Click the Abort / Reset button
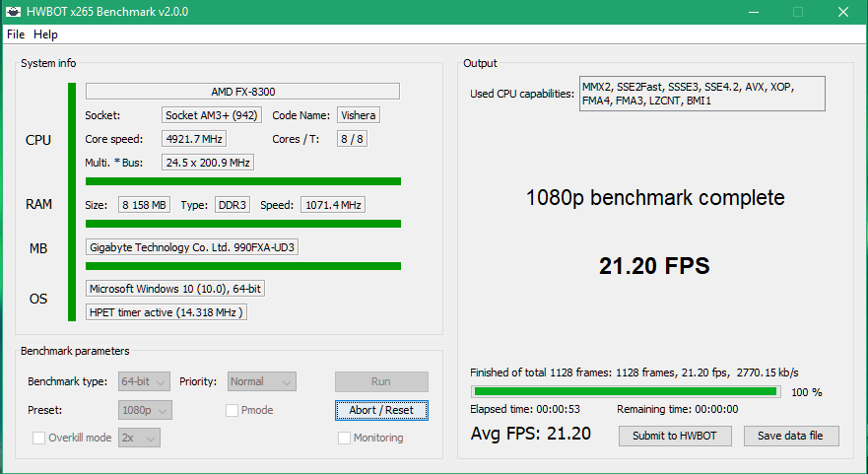The width and height of the screenshot is (868, 474). 381,410
